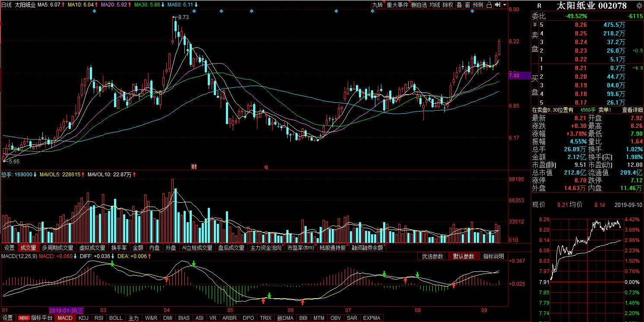644x322 pixels.
Task: Switch to the 主力资金流向 tab
Action: 266,248
